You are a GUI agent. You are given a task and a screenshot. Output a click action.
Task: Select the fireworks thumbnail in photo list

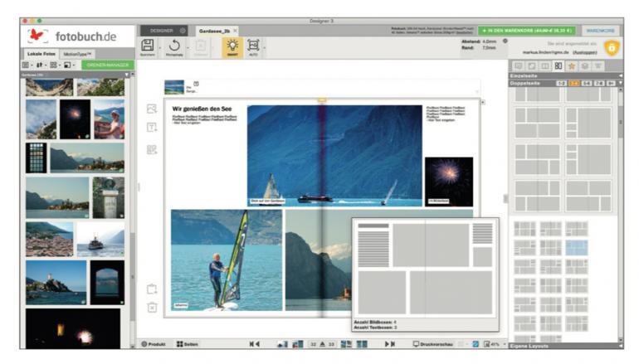[x=75, y=119]
